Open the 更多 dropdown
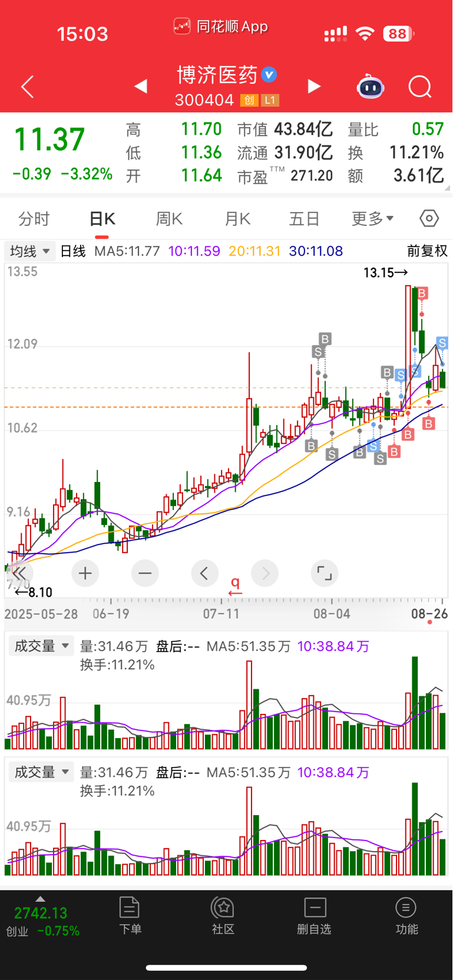453x980 pixels. (373, 219)
